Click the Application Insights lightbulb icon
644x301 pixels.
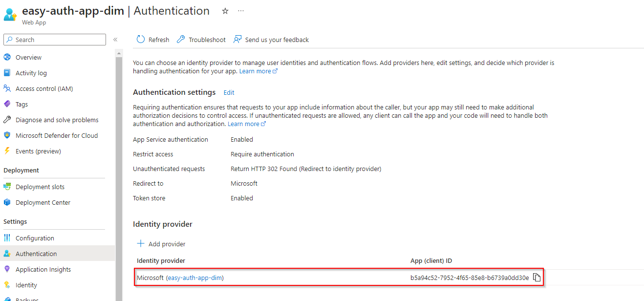click(7, 269)
